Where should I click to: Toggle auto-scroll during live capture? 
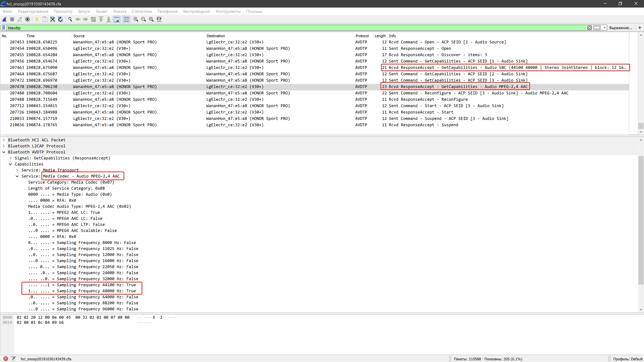pyautogui.click(x=117, y=19)
